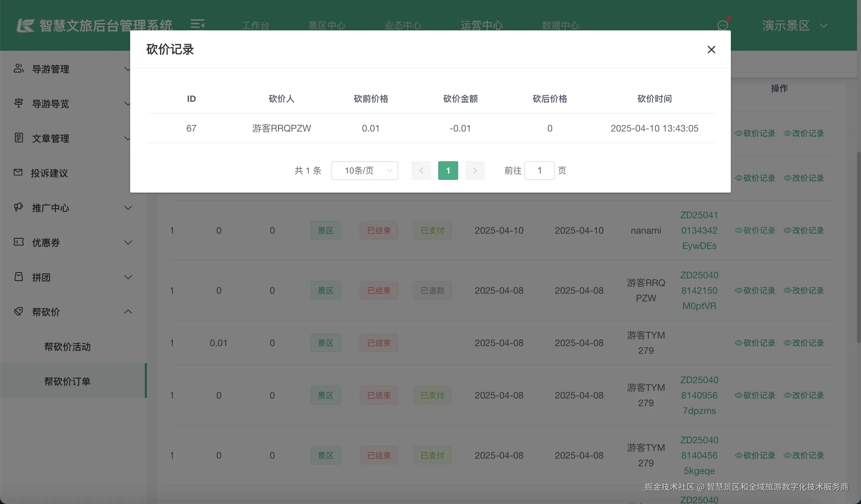This screenshot has width=861, height=504.
Task: Click the 帮砍价 price-tag icon
Action: click(18, 312)
